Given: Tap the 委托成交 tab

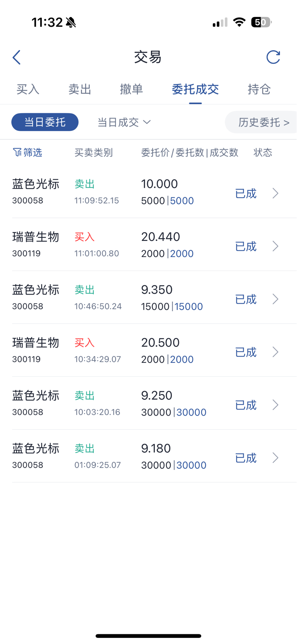Looking at the screenshot, I should pyautogui.click(x=195, y=89).
